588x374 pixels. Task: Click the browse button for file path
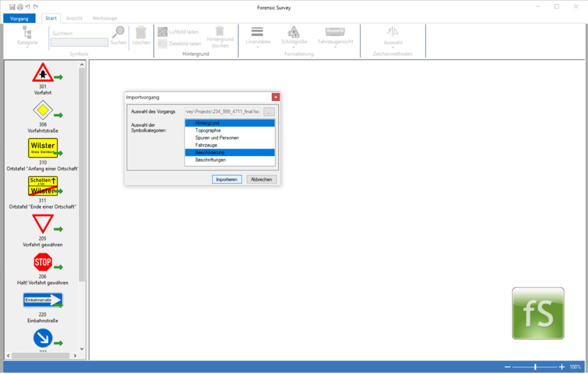(x=269, y=112)
